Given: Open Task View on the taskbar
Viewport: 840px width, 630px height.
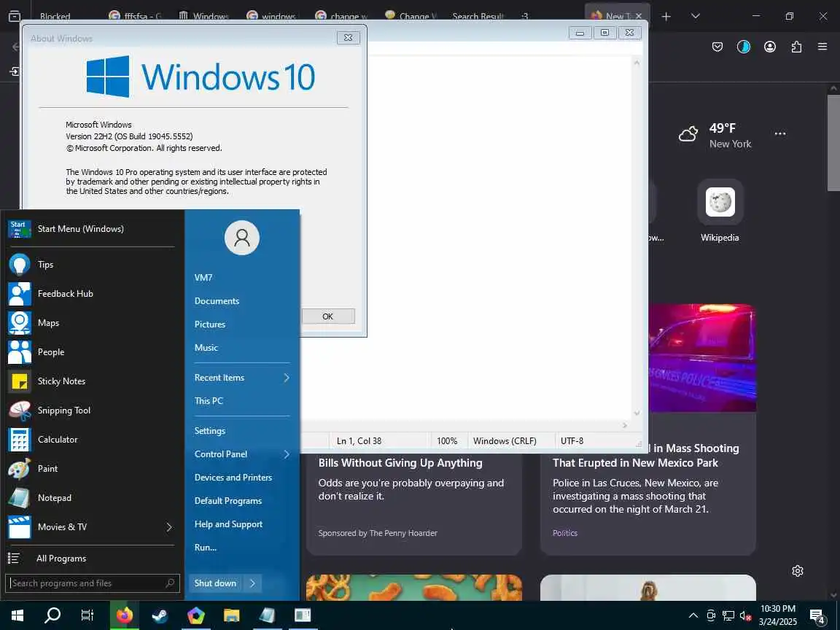Looking at the screenshot, I should pos(87,615).
